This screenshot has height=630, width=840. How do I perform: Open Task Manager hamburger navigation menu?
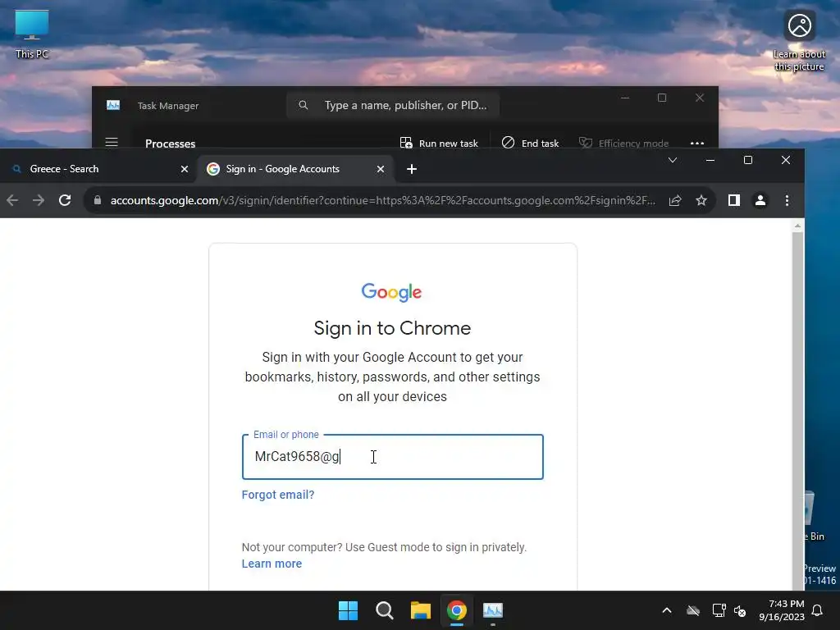coord(112,143)
